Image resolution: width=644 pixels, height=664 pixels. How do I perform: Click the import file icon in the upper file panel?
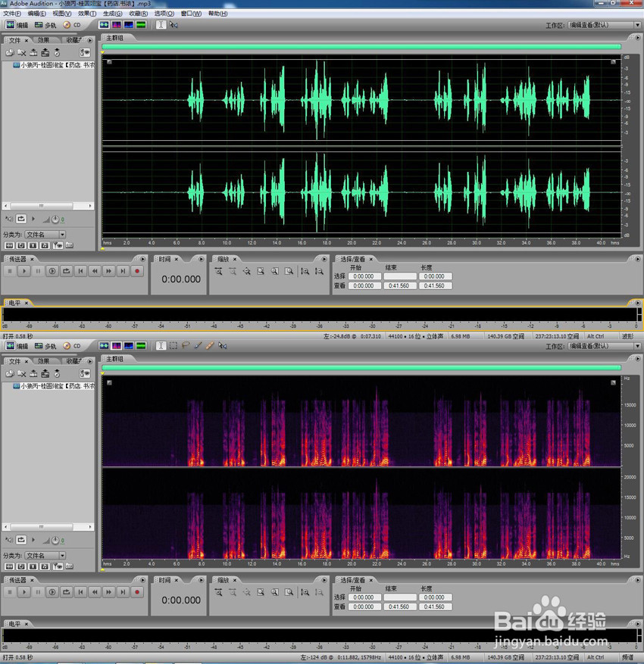coord(10,53)
